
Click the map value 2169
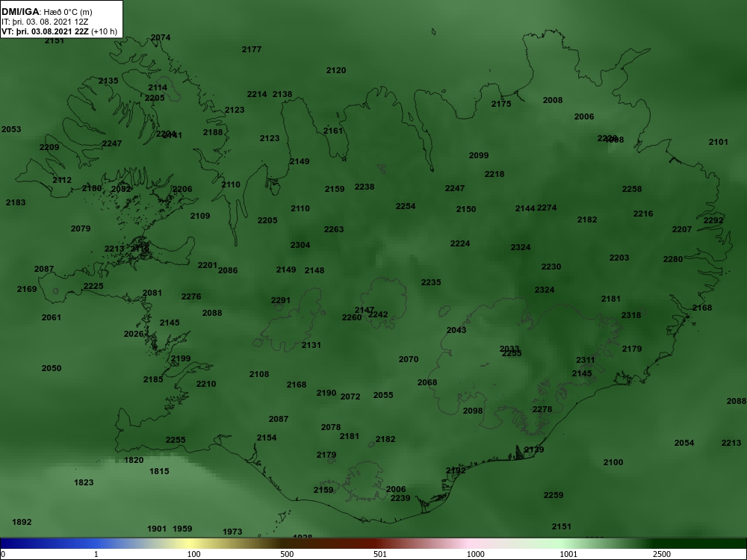pyautogui.click(x=27, y=289)
